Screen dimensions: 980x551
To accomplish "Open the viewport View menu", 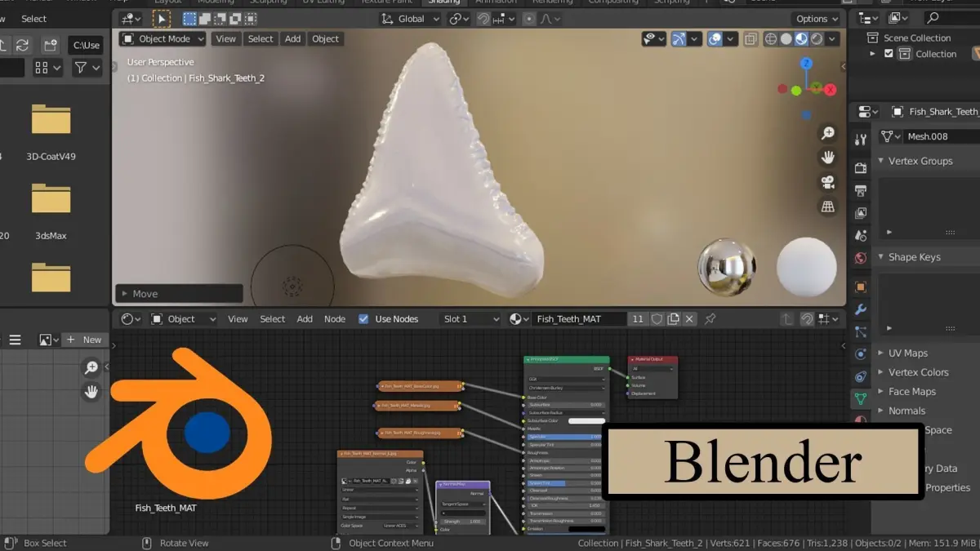I will [225, 38].
